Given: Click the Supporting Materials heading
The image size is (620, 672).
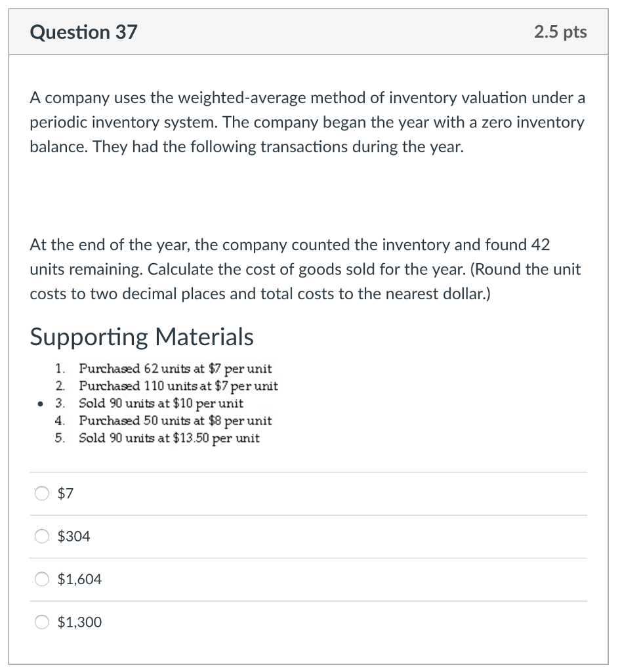Looking at the screenshot, I should (142, 337).
